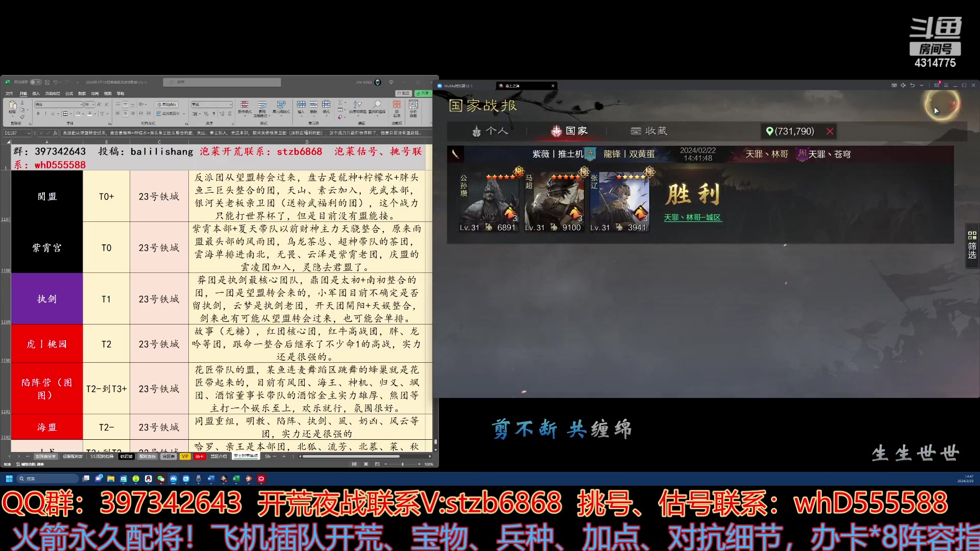Toggle Italic formatting in Excel
980x551 pixels.
[45, 114]
